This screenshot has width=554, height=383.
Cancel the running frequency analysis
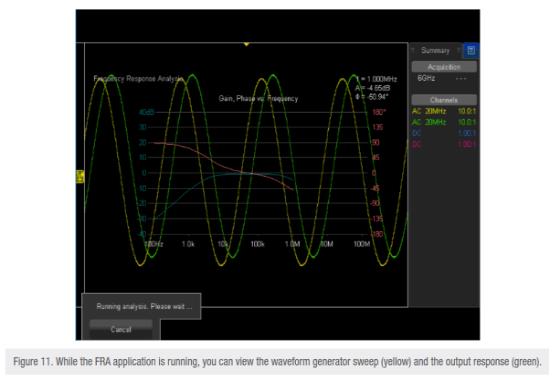coord(121,329)
